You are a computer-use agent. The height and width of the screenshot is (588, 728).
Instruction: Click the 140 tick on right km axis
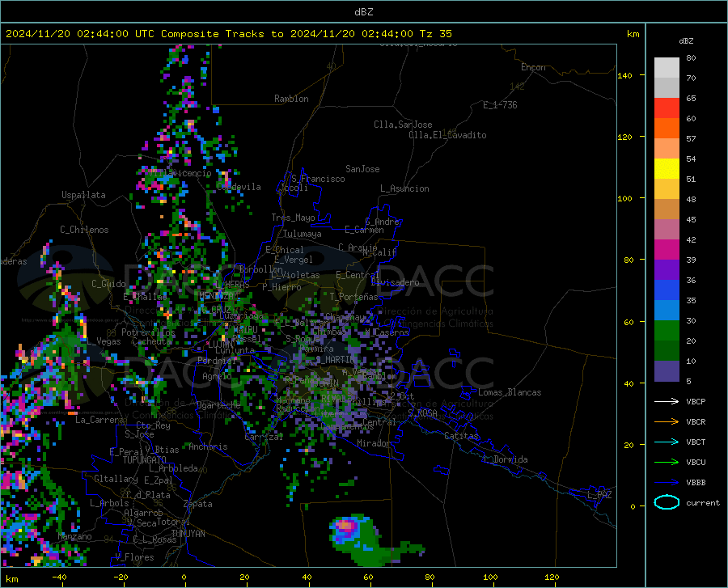[624, 75]
